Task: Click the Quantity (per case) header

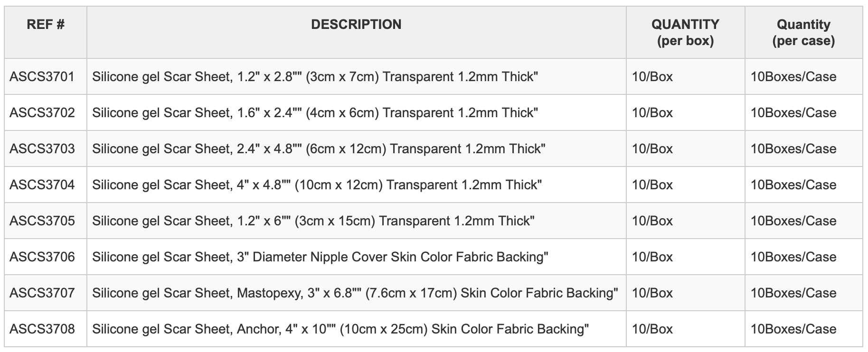Action: (x=803, y=32)
